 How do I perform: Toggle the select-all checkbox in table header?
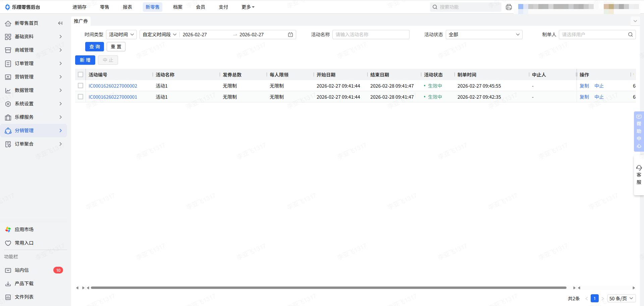(x=80, y=74)
